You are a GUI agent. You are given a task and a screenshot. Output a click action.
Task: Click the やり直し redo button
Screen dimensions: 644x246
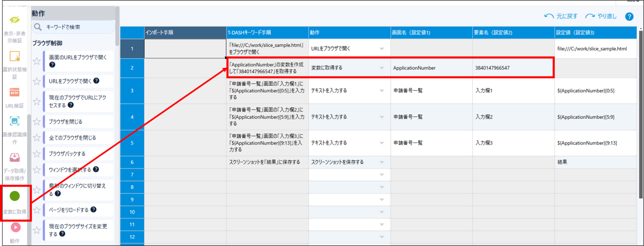click(601, 16)
